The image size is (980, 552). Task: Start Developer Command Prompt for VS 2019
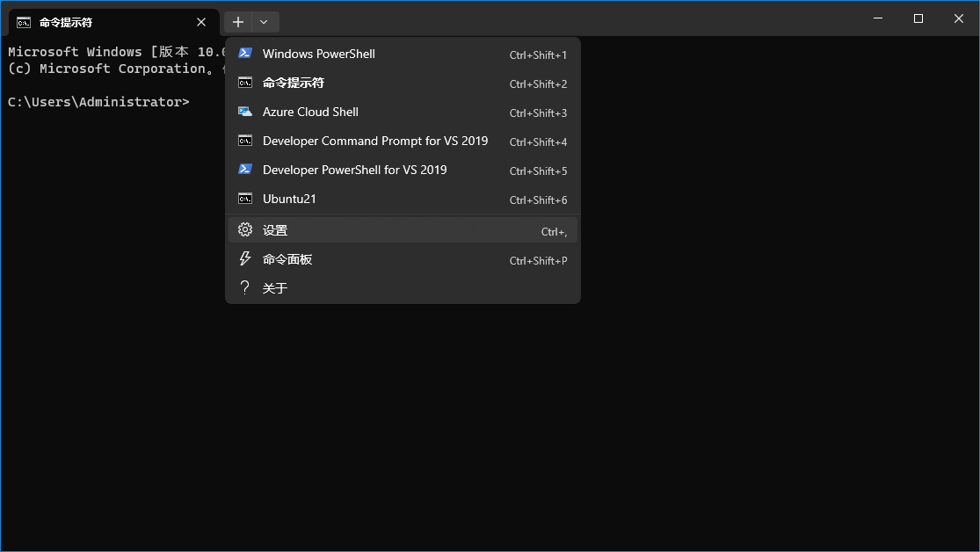(x=403, y=141)
